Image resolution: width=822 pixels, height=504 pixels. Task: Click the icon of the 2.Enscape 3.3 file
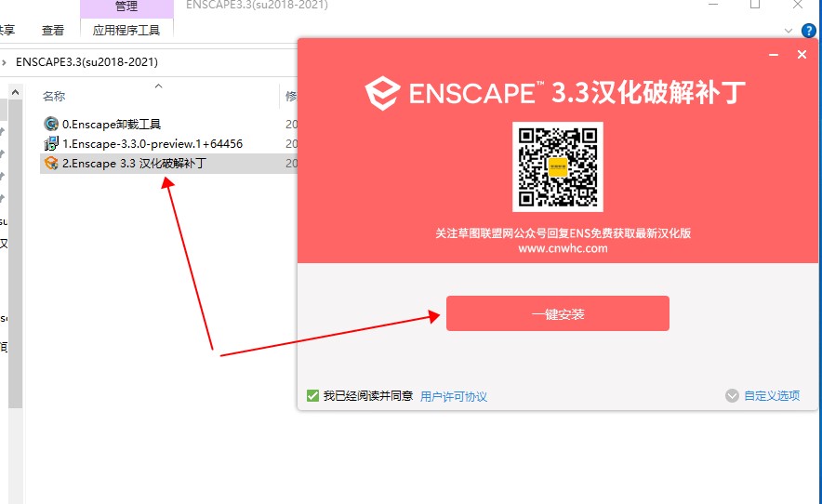[x=52, y=163]
